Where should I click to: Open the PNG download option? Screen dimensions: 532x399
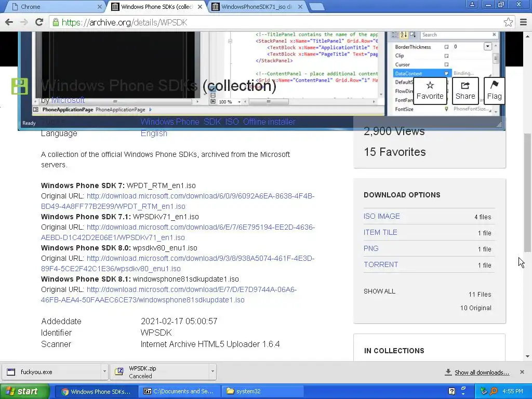click(x=371, y=248)
